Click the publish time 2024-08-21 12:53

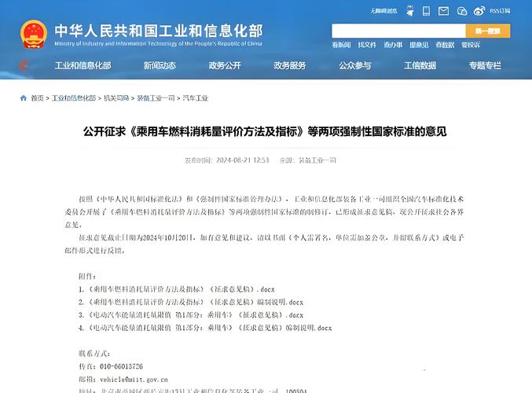pyautogui.click(x=243, y=160)
